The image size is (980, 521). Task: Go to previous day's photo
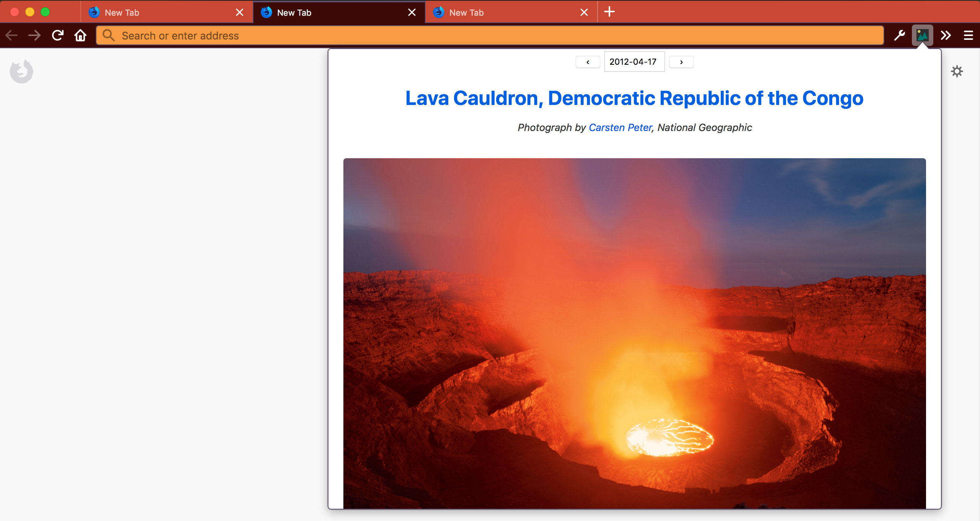pos(588,62)
